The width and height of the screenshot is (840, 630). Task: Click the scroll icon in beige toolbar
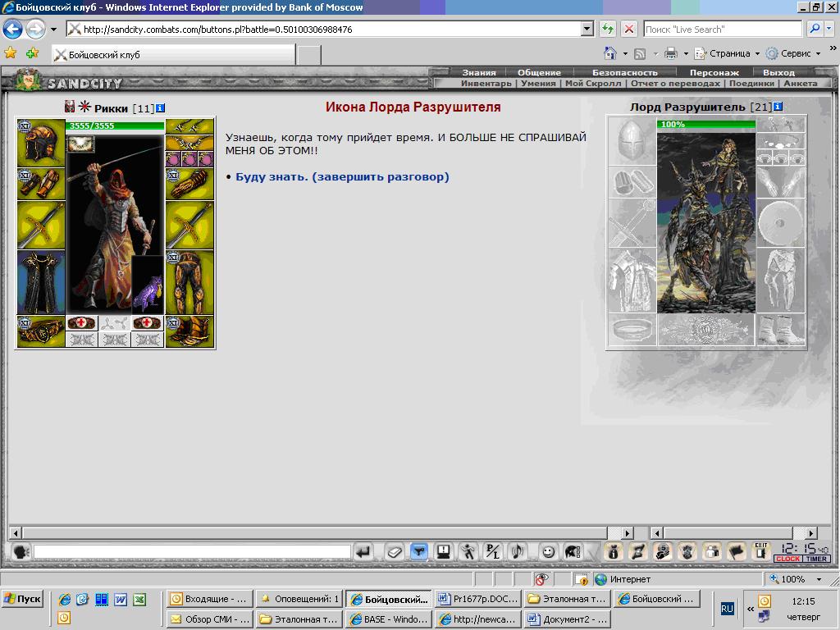click(x=638, y=551)
